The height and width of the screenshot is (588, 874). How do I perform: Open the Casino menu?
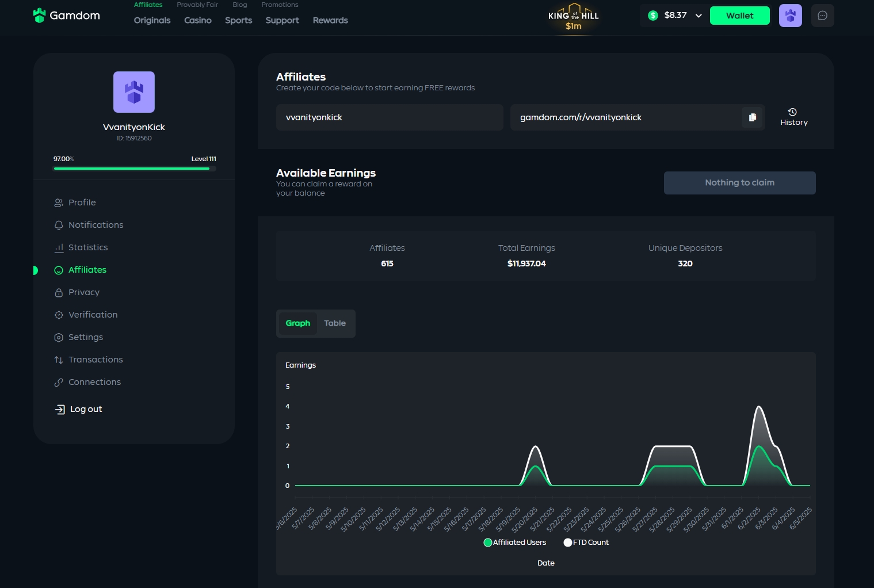pos(198,20)
